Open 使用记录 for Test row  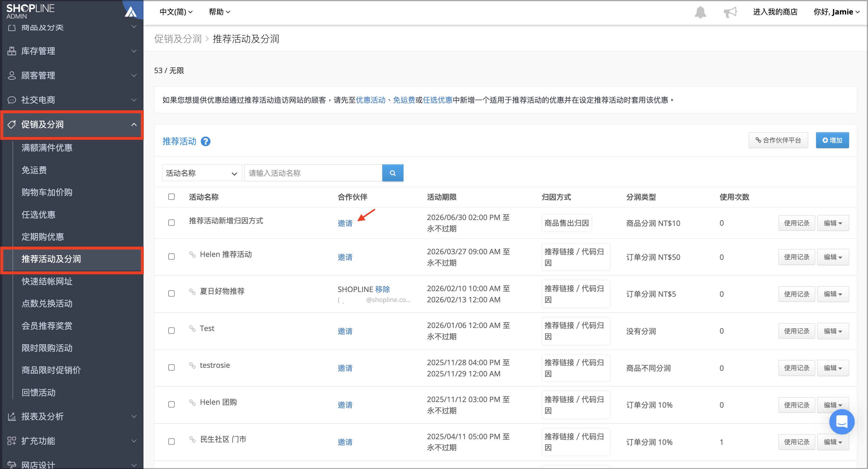click(x=797, y=331)
